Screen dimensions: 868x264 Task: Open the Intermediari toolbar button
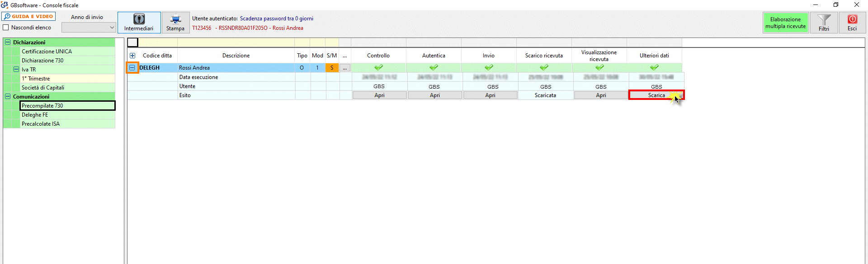pyautogui.click(x=139, y=23)
